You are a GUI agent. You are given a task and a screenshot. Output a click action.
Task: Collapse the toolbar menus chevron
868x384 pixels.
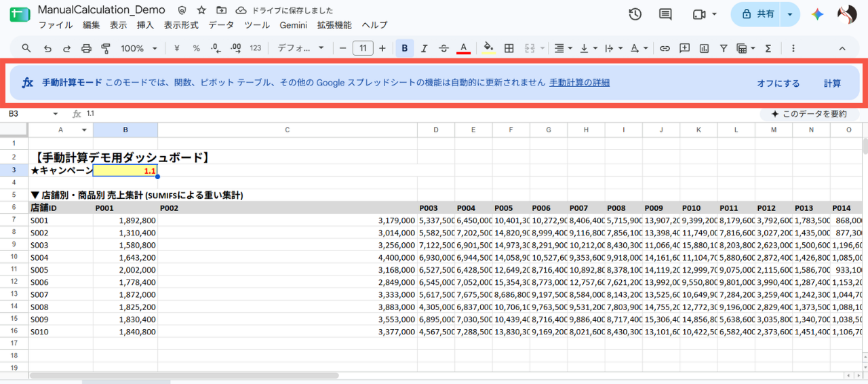pyautogui.click(x=842, y=48)
